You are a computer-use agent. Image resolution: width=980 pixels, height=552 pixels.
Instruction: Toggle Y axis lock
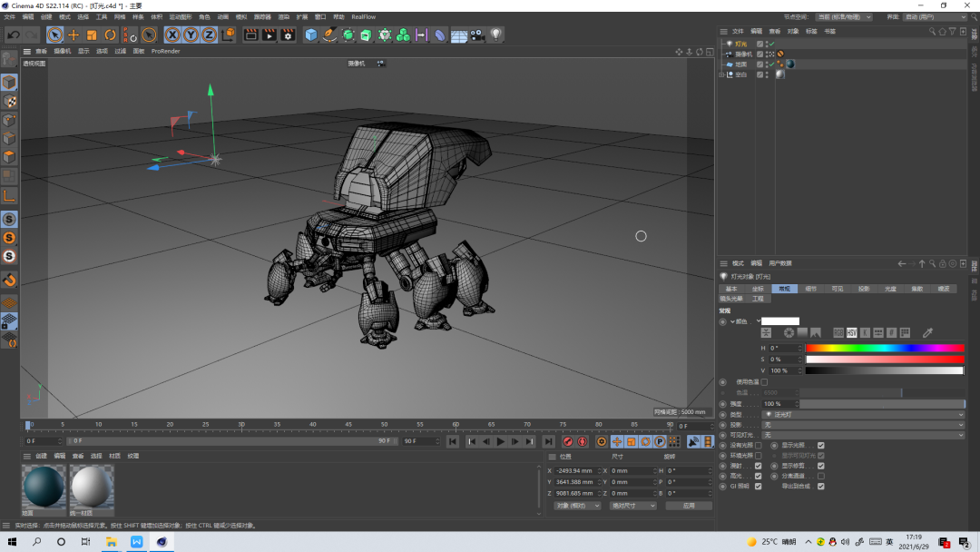coord(191,35)
